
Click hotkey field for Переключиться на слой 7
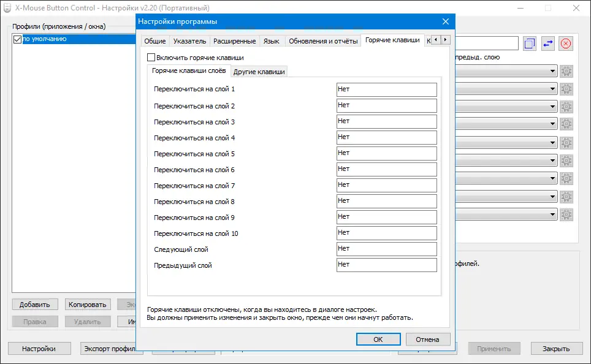(x=387, y=185)
